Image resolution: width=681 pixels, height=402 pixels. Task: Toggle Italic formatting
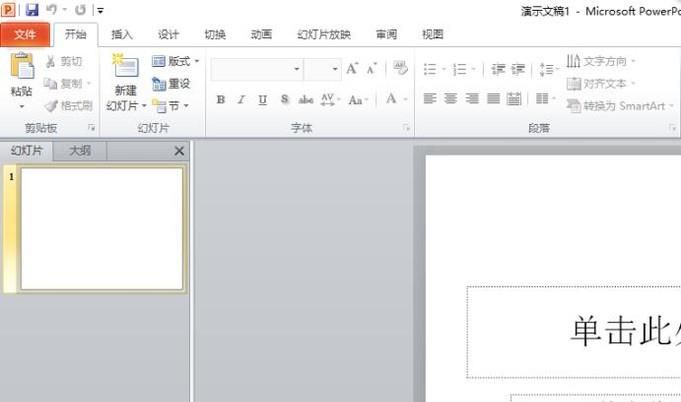point(241,99)
